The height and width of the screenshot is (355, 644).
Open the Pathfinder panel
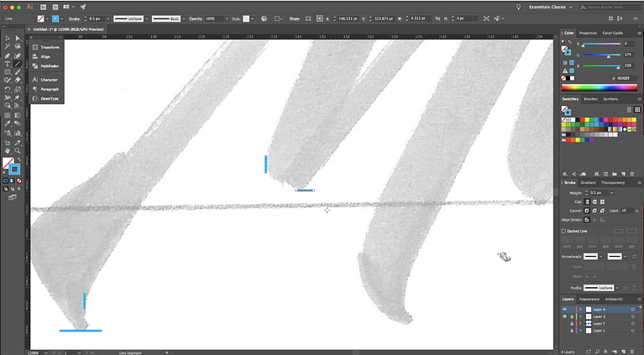coord(50,65)
